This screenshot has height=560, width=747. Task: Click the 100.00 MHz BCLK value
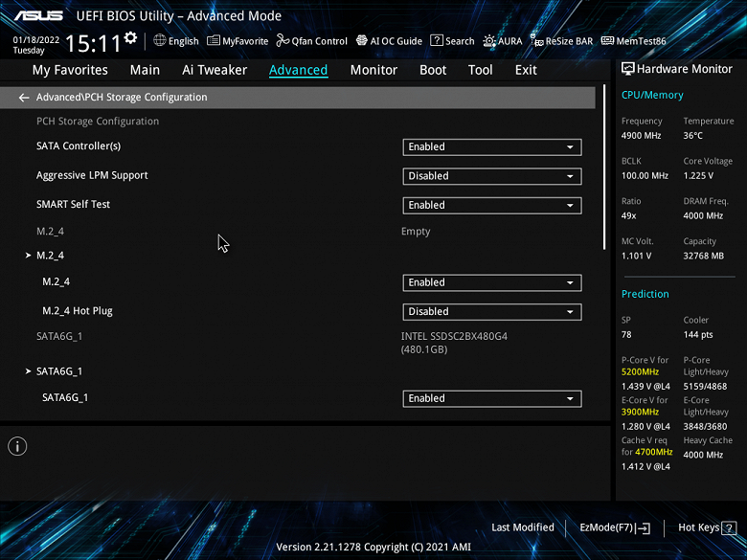[x=645, y=176]
